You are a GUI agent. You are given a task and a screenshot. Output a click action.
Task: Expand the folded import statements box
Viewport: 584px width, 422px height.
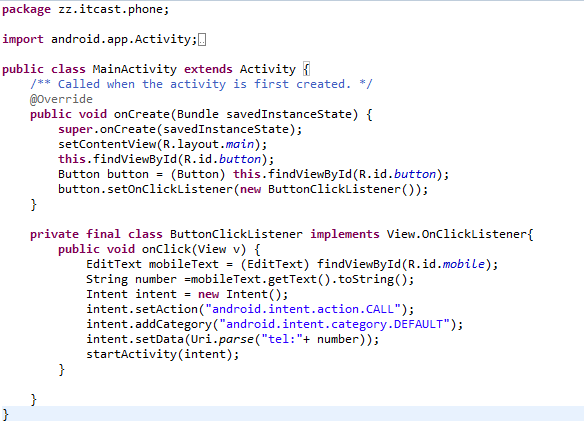[x=202, y=39]
